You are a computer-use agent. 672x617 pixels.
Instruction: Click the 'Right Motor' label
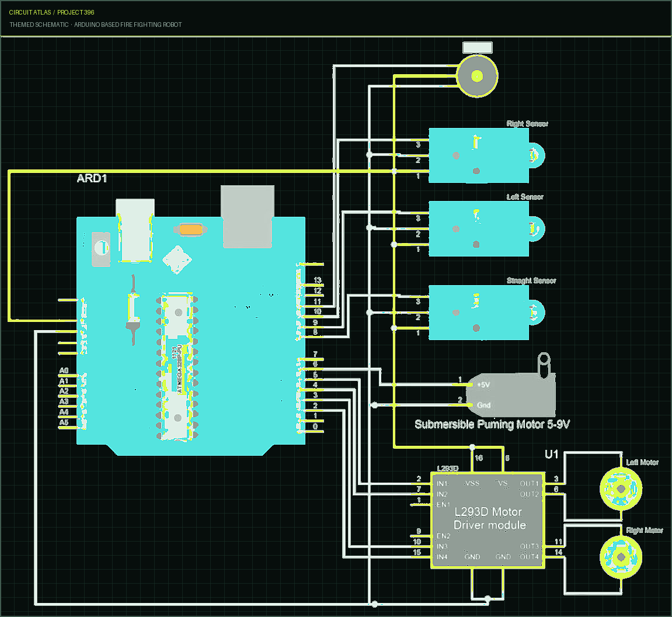[x=644, y=531]
